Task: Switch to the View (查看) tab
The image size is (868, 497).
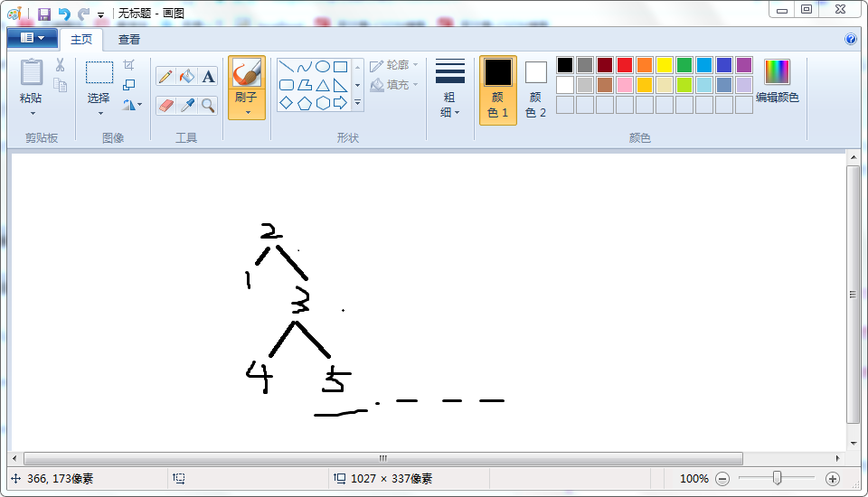Action: click(129, 39)
